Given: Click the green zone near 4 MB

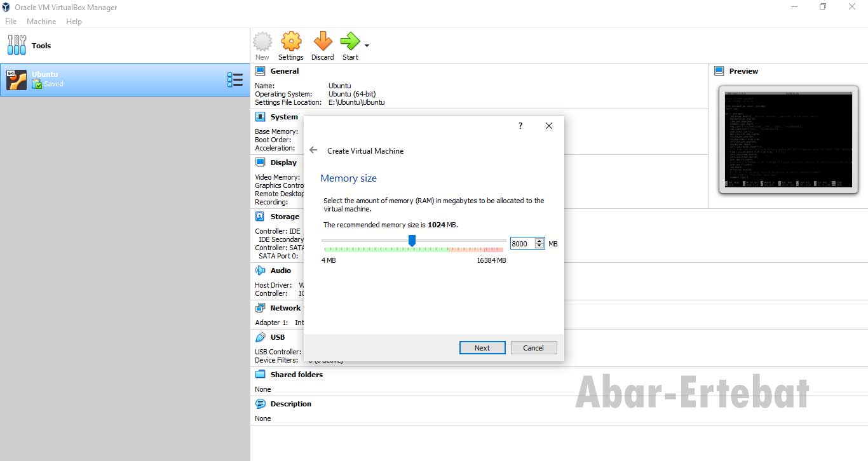Looking at the screenshot, I should 329,250.
